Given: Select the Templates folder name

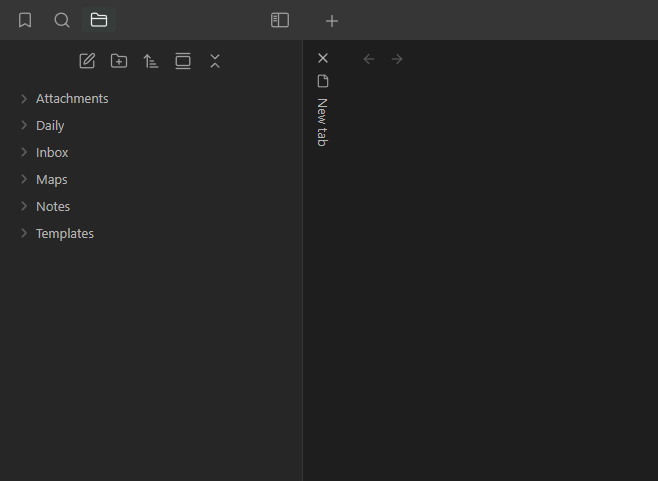Looking at the screenshot, I should click(x=65, y=233).
